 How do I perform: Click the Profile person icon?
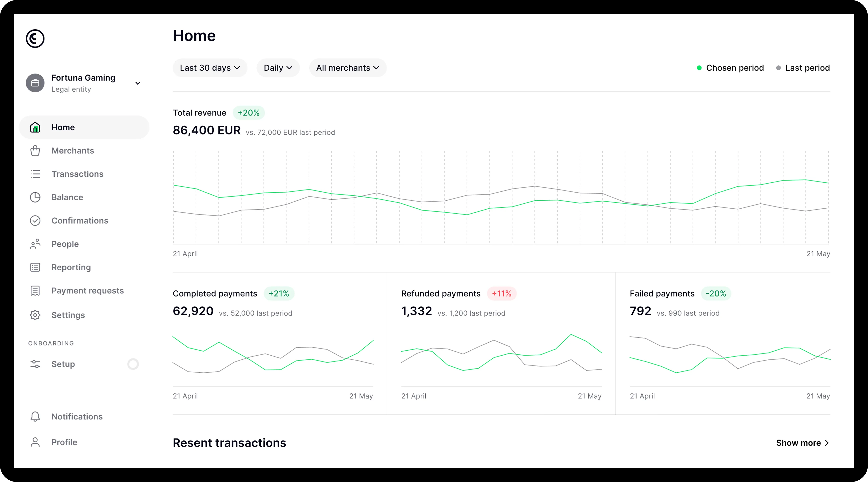(35, 442)
